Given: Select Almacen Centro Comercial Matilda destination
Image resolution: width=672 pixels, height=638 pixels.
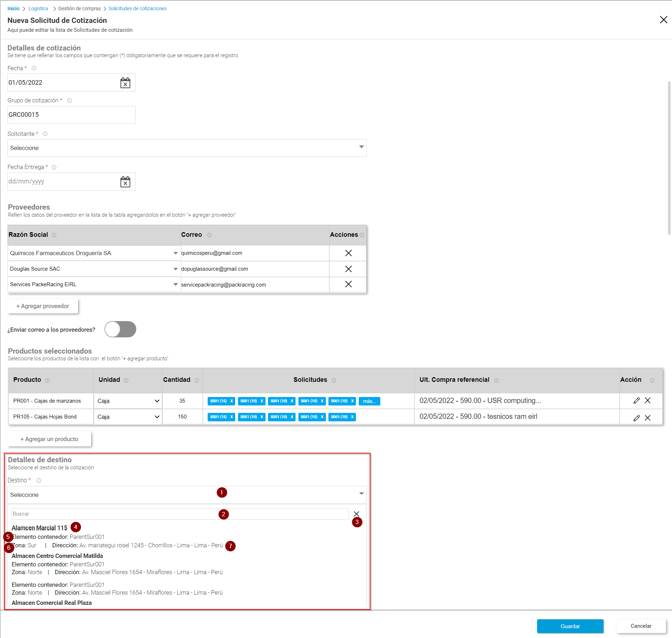Looking at the screenshot, I should click(57, 555).
